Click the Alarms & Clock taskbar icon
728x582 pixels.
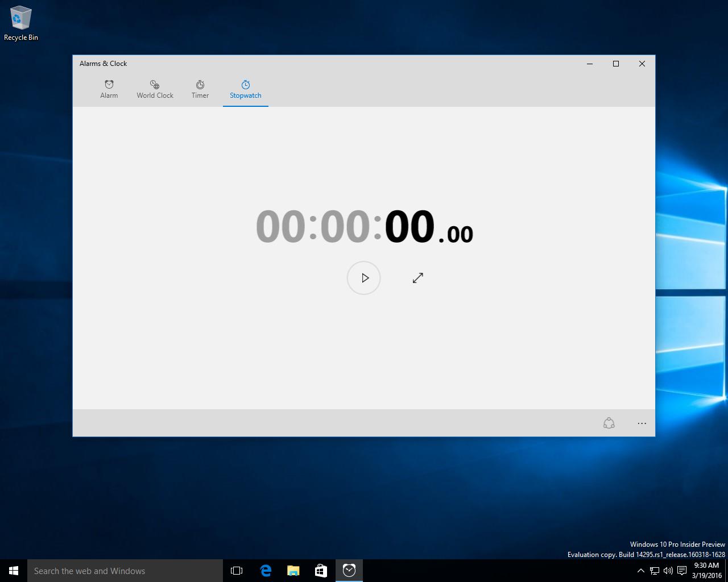click(x=349, y=571)
